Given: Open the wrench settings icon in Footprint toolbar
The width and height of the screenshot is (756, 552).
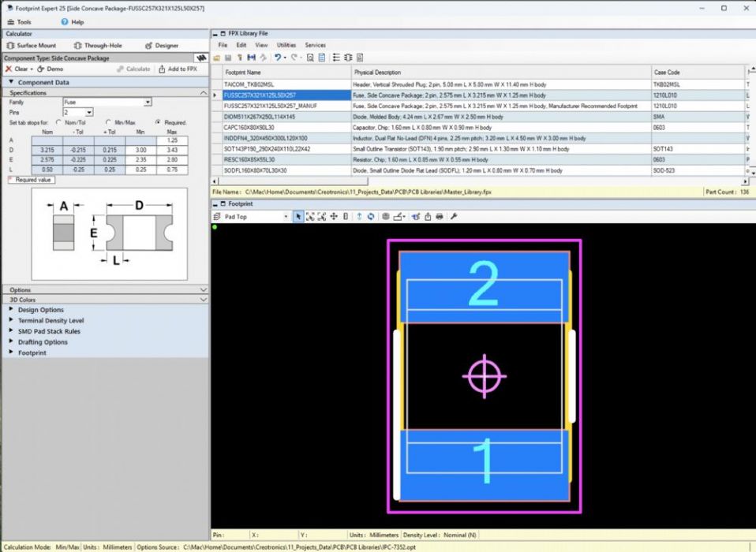Looking at the screenshot, I should [x=454, y=217].
